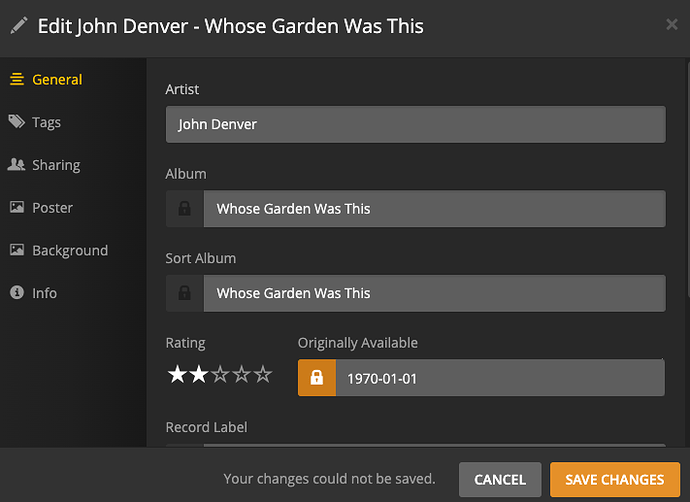The height and width of the screenshot is (502, 690).
Task: Click the General list icon in sidebar
Action: point(16,80)
